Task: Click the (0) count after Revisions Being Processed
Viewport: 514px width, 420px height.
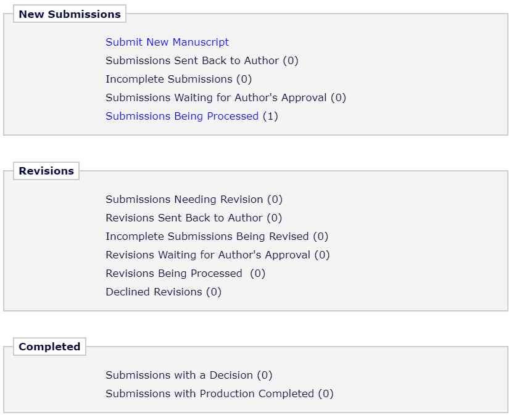Action: click(x=258, y=273)
